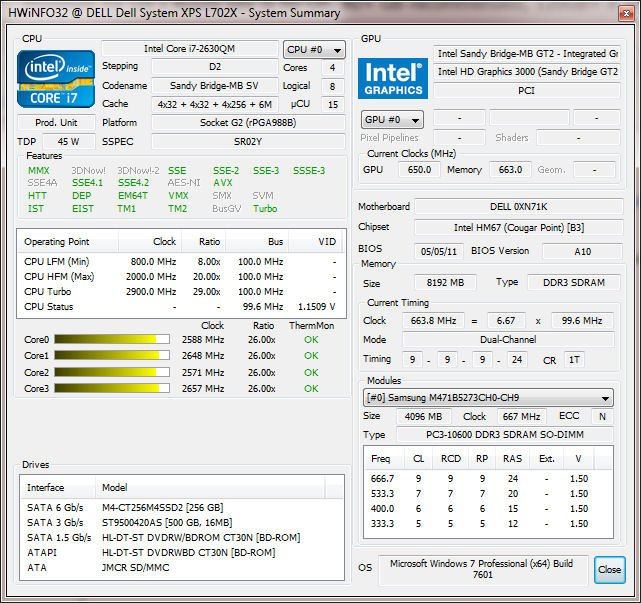Click the Cores count value 4

point(332,67)
